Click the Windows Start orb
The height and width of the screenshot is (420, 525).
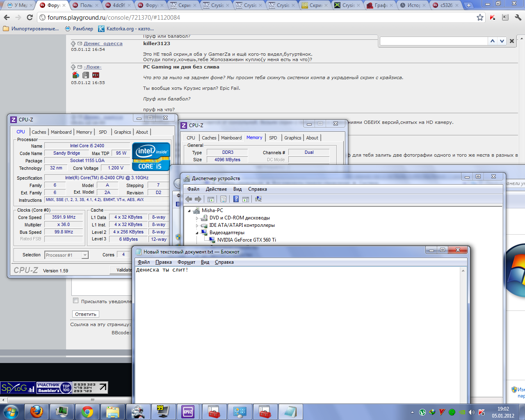pos(11,412)
